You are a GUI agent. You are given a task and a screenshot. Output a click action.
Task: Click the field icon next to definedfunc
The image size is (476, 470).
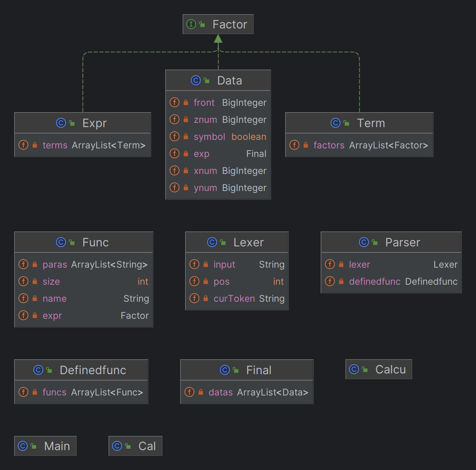pos(330,281)
